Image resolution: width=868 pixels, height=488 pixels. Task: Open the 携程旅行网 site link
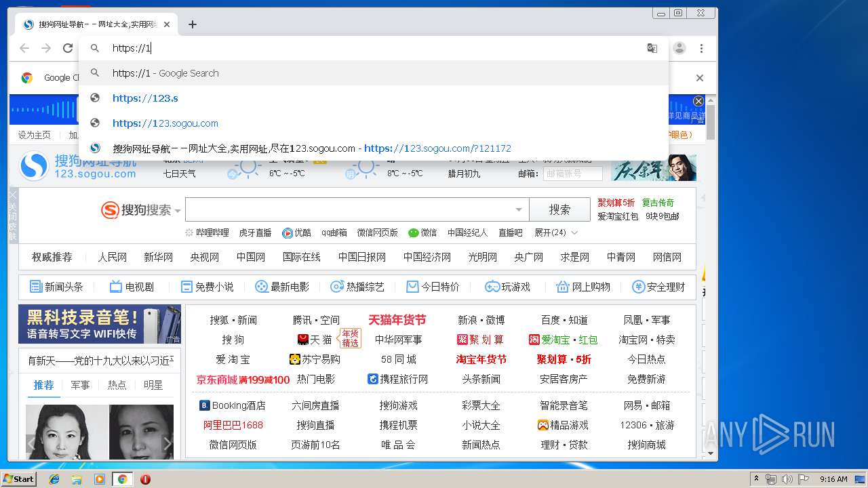(x=397, y=379)
